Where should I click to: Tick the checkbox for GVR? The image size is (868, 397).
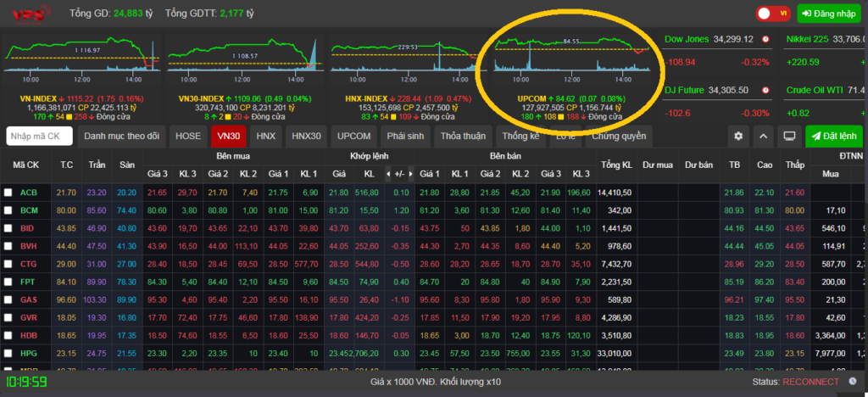8,318
